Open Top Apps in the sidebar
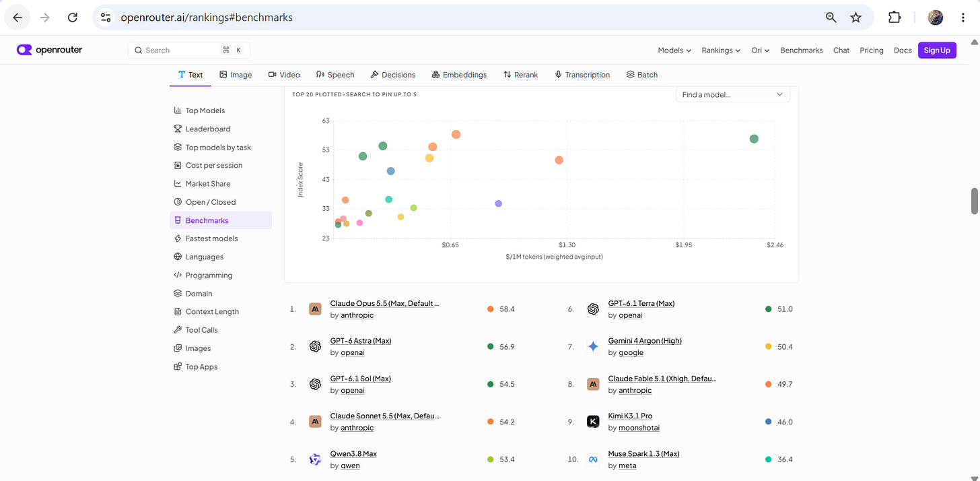Image resolution: width=980 pixels, height=481 pixels. (201, 367)
